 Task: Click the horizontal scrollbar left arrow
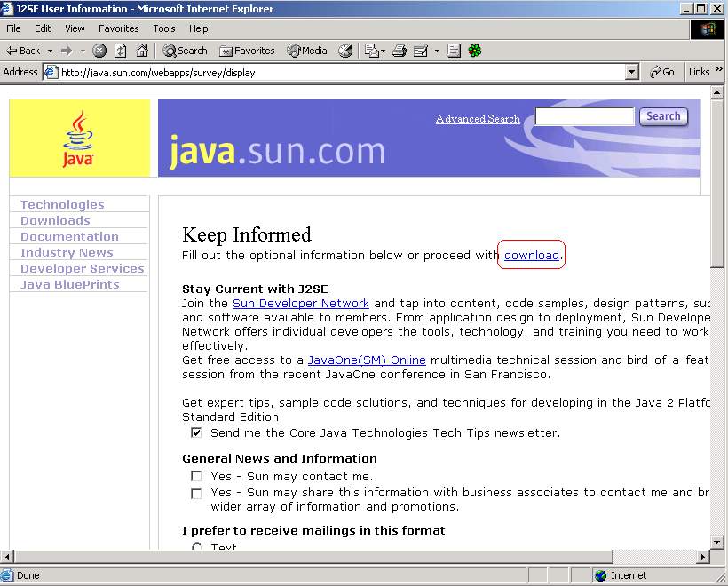click(x=7, y=557)
